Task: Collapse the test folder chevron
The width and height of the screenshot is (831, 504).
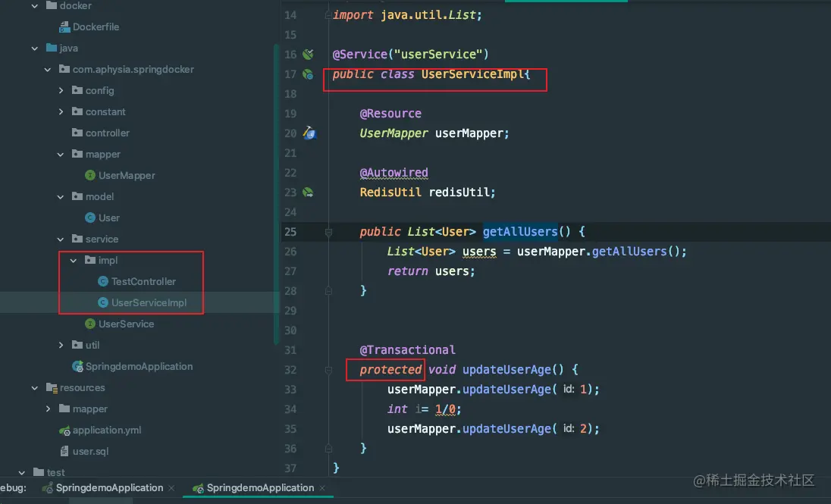Action: click(x=22, y=472)
